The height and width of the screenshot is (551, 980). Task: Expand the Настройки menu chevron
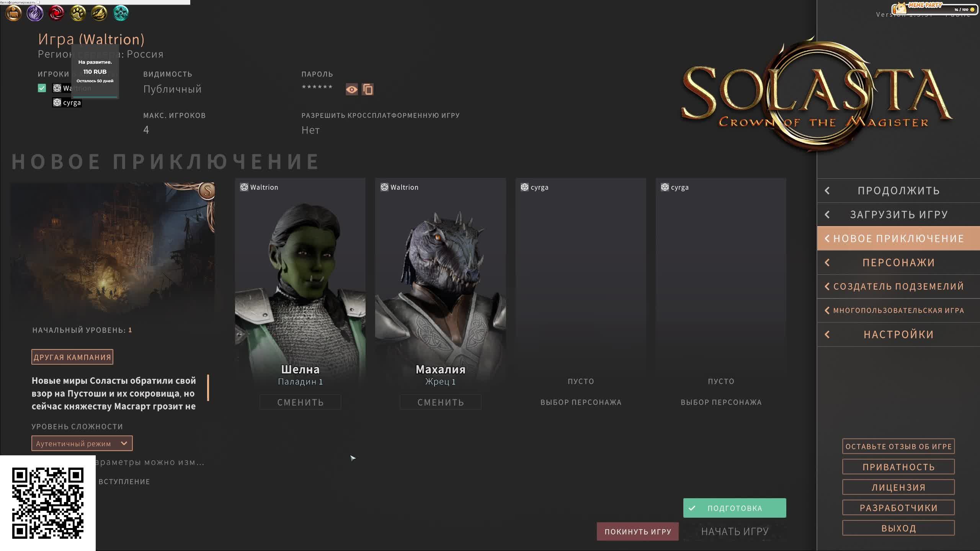click(x=827, y=334)
